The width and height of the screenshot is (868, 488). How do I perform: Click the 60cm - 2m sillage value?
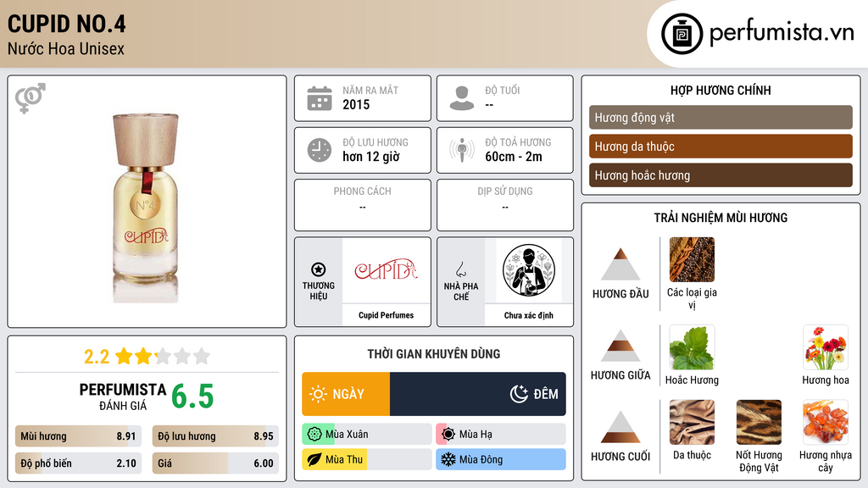(x=514, y=157)
